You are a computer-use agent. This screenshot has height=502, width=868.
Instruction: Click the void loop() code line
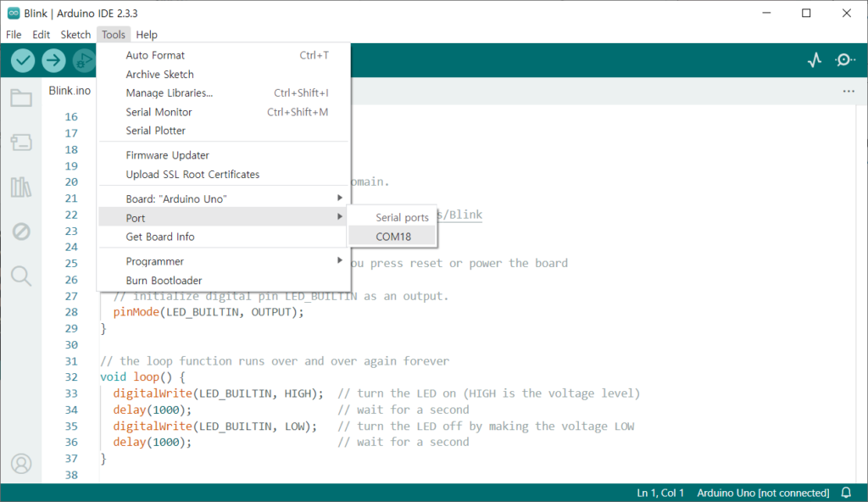click(x=142, y=377)
